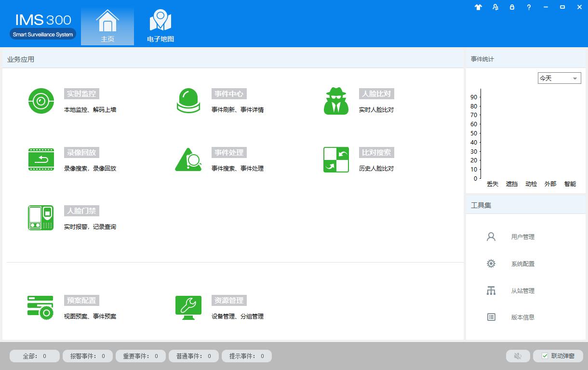The image size is (588, 370).
Task: Open the 录像回放 video playback icon
Action: click(x=41, y=159)
